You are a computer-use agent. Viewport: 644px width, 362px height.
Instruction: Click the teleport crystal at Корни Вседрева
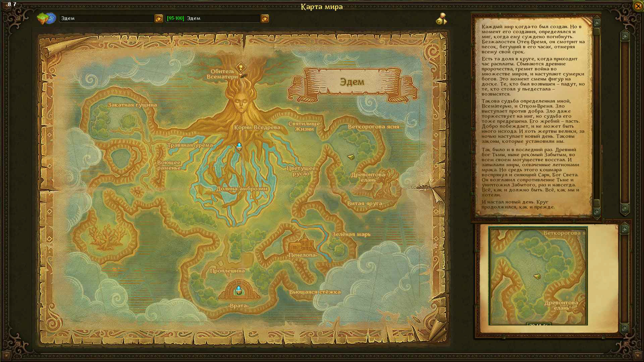239,146
